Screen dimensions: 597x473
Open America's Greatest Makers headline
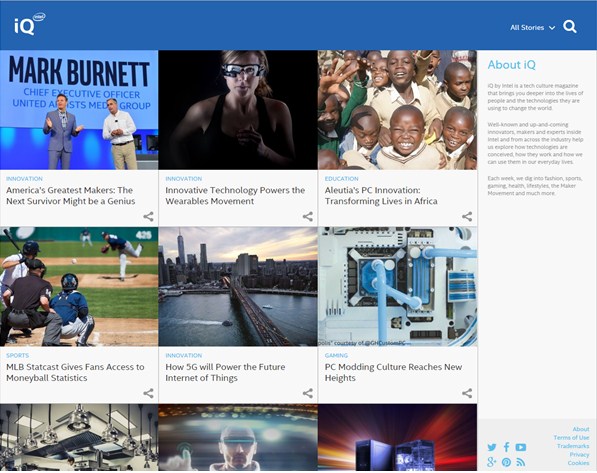point(70,195)
